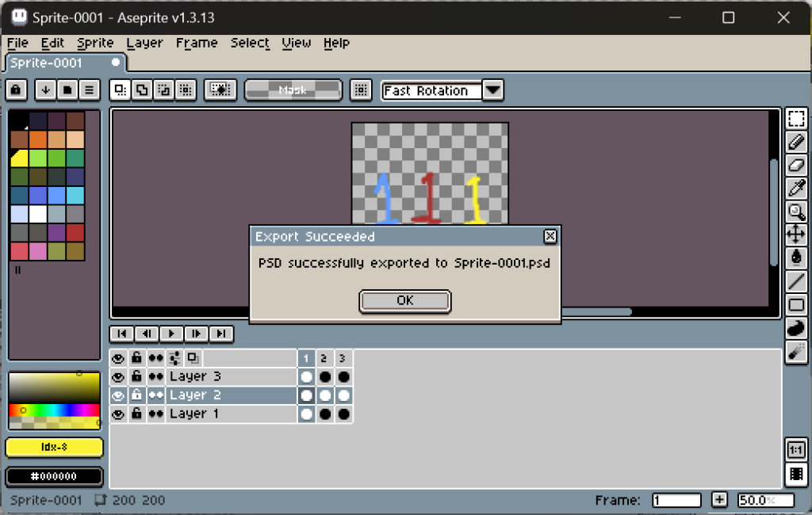Toggle lock for all layers header

pos(136,357)
